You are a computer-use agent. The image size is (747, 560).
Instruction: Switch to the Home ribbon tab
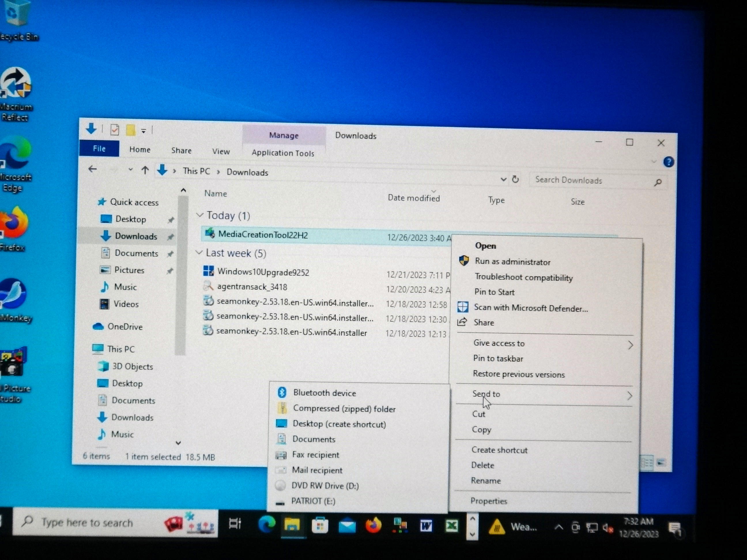tap(140, 150)
